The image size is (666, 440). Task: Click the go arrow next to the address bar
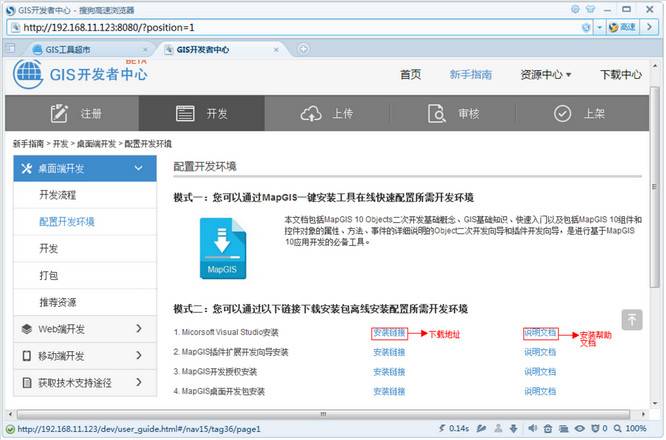pos(649,28)
